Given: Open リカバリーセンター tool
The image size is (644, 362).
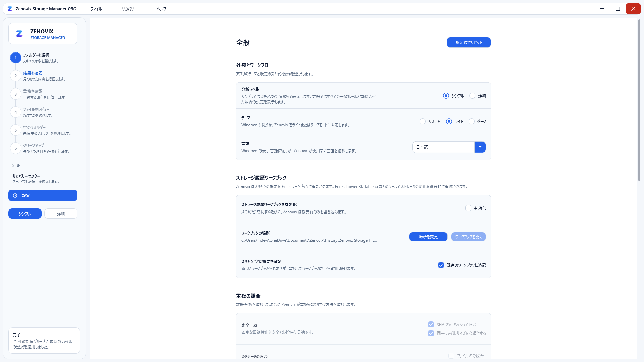Looking at the screenshot, I should tap(36, 179).
